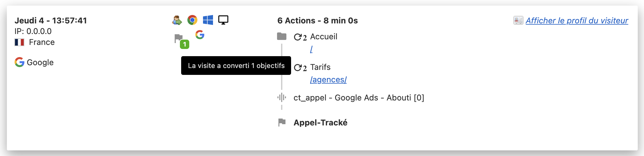Click the refresh icon beside Tarifs
This screenshot has width=644, height=156.
coord(300,68)
